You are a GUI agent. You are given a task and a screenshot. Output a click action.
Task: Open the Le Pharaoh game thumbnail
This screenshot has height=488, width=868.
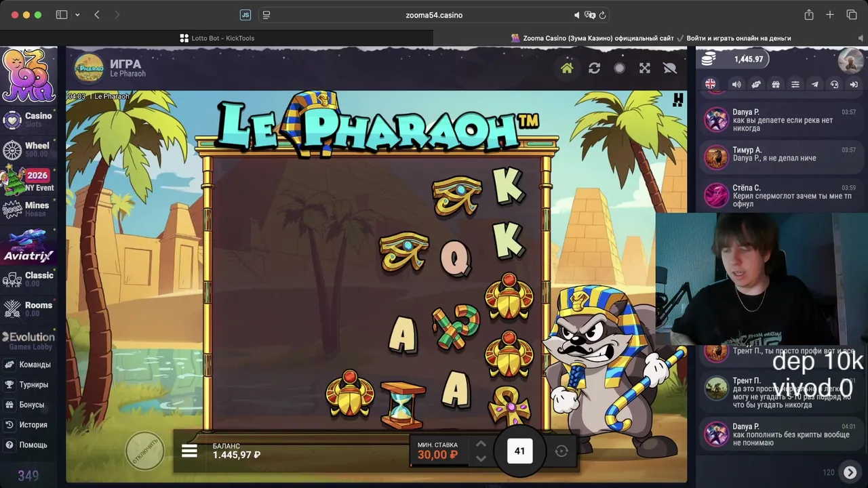click(89, 68)
